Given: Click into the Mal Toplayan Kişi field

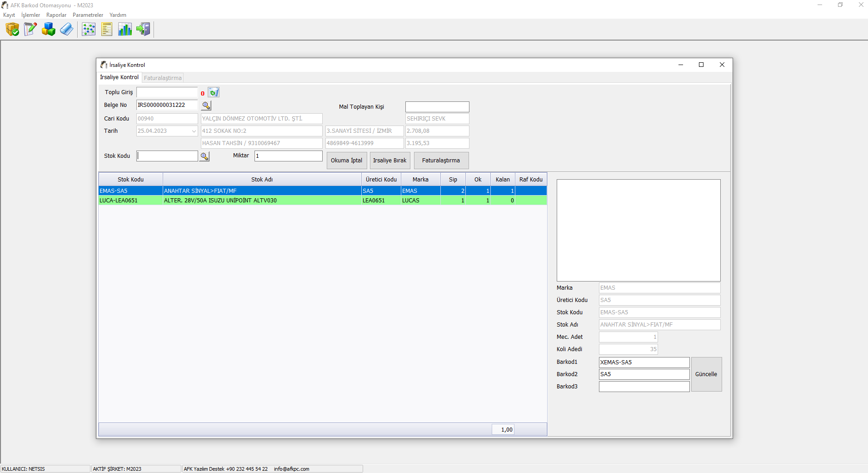Looking at the screenshot, I should tap(437, 107).
